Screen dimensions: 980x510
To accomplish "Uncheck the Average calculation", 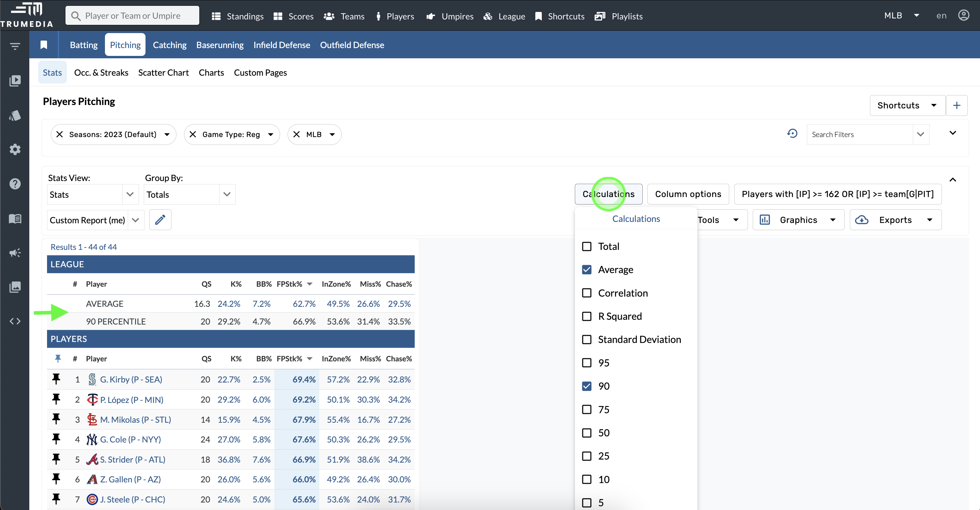I will tap(587, 269).
